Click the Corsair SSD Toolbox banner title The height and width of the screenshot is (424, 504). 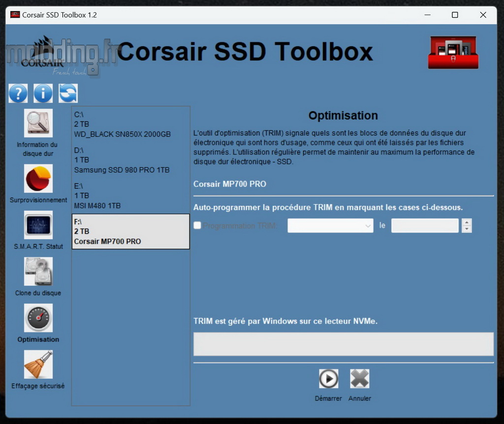pyautogui.click(x=245, y=51)
